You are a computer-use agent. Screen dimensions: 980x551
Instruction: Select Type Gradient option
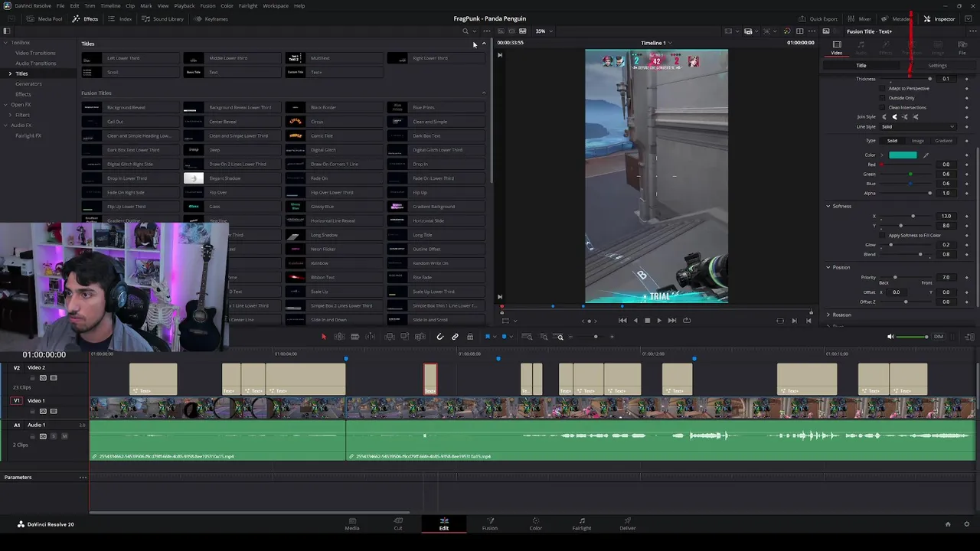943,141
